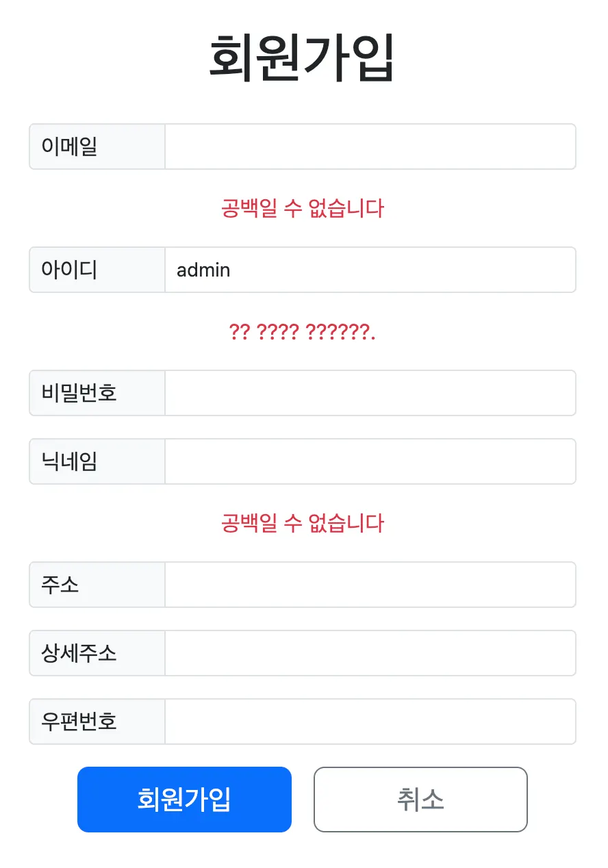Select the 닉네임 text field
The image size is (608, 868).
click(370, 461)
